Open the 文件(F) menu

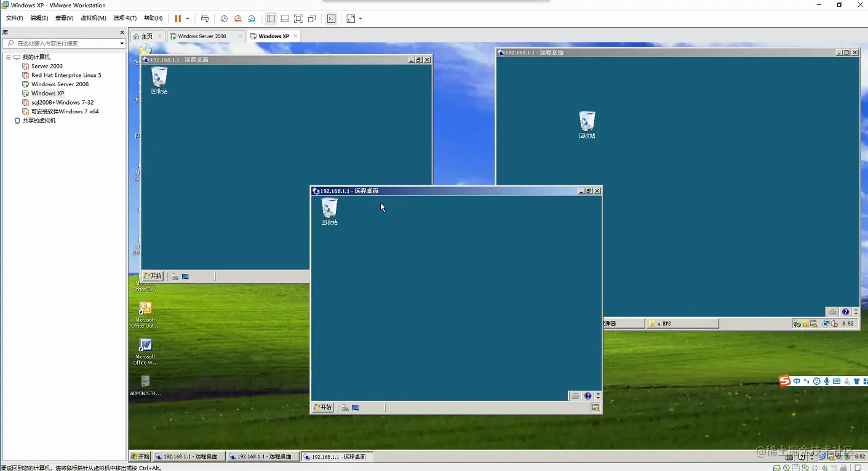point(15,18)
